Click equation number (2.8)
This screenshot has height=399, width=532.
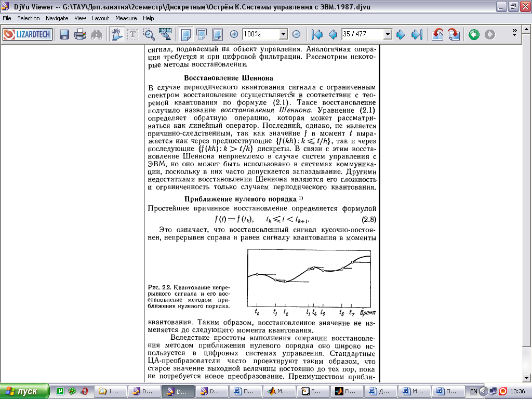(369, 219)
